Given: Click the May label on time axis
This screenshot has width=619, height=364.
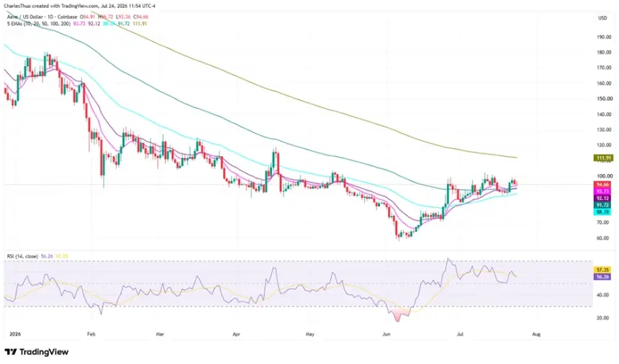Looking at the screenshot, I should (x=310, y=335).
